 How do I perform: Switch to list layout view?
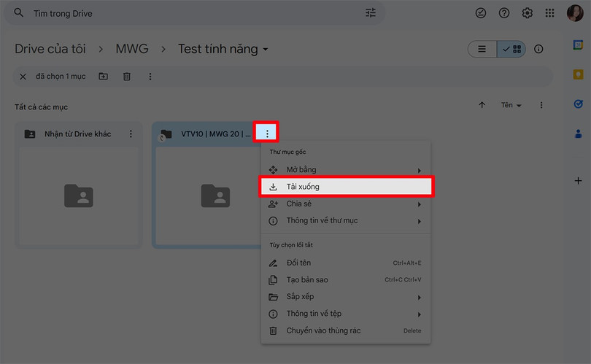click(x=482, y=50)
